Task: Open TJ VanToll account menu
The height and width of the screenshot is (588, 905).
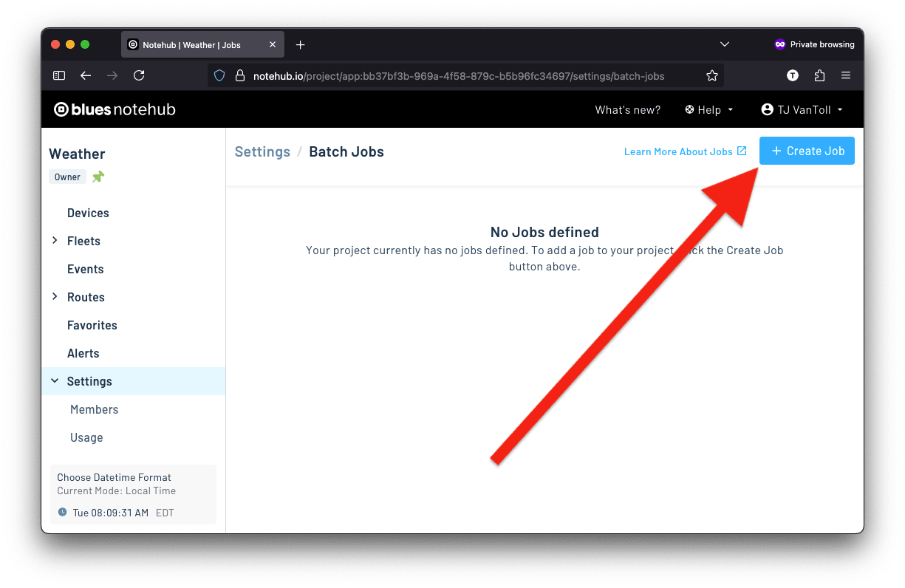Action: click(802, 109)
